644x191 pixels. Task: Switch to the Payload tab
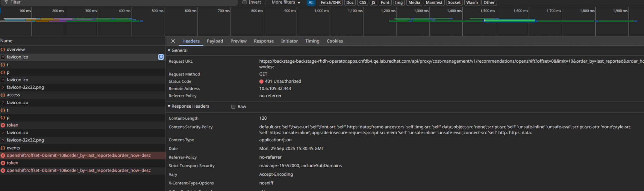(215, 41)
